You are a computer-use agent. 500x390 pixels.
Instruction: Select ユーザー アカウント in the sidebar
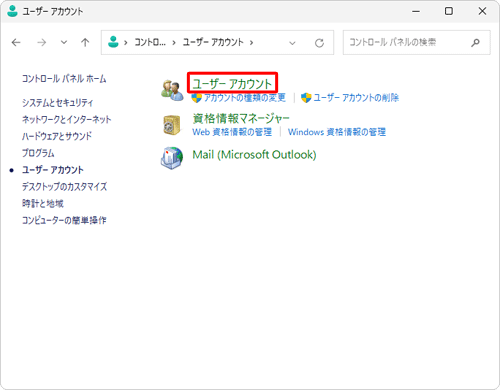pyautogui.click(x=53, y=170)
